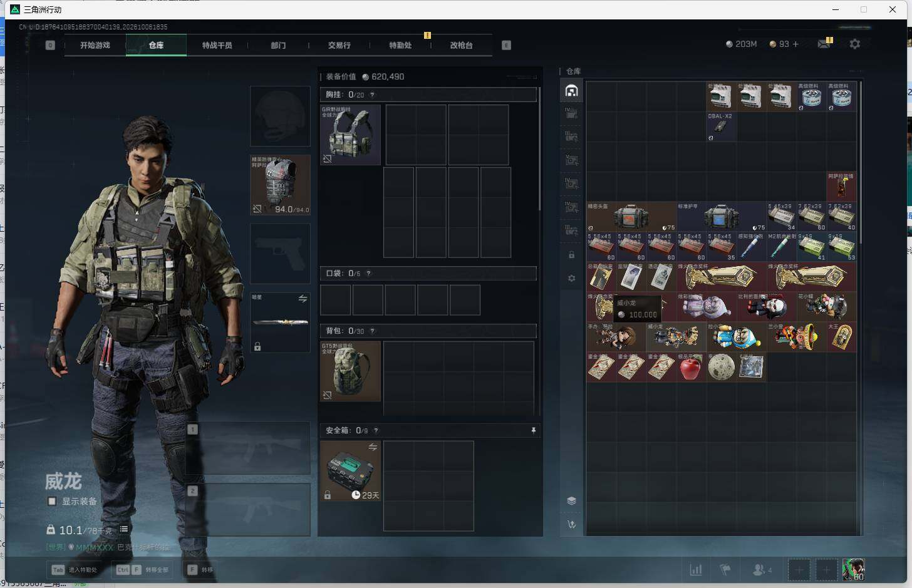
Task: Click the warehouse vertical scrollbar
Action: (x=861, y=163)
